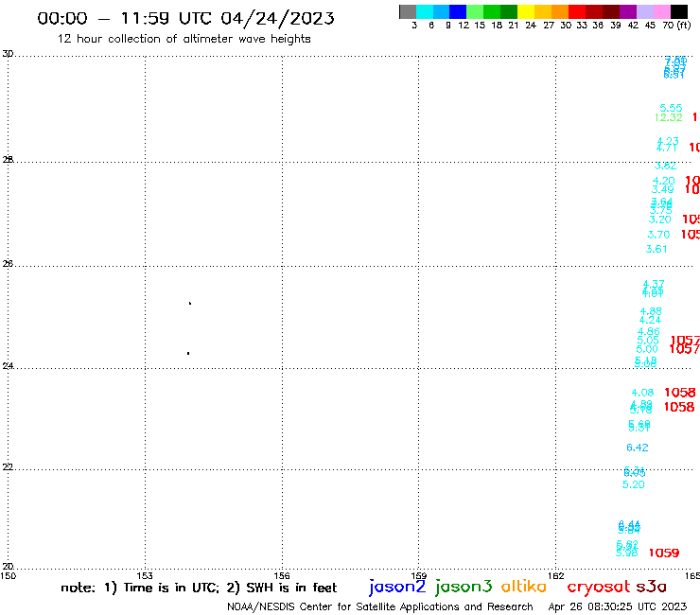Click the light green swatch in the color bar
The height and width of the screenshot is (615, 700).
(x=475, y=11)
